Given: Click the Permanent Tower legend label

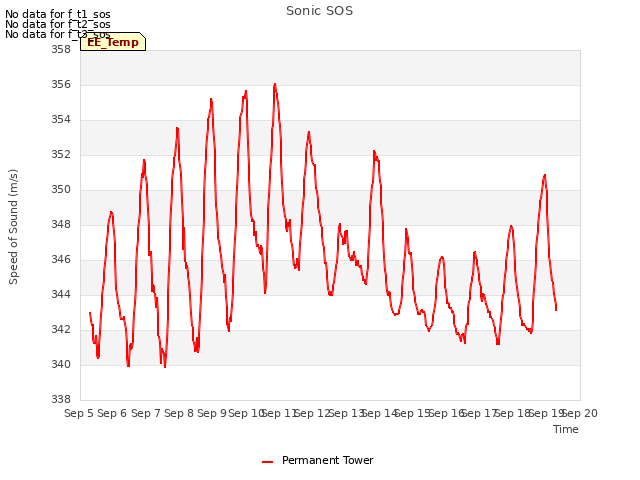Looking at the screenshot, I should click(x=327, y=460).
